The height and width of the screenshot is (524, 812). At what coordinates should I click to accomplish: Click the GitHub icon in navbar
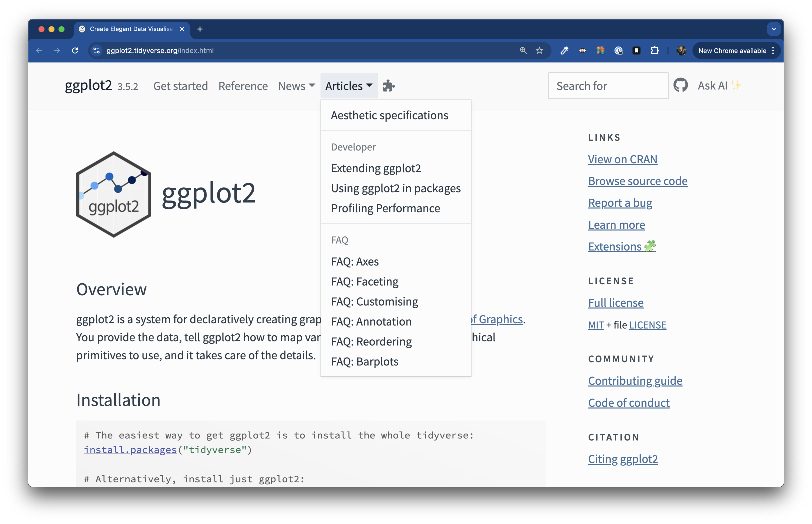pos(680,85)
